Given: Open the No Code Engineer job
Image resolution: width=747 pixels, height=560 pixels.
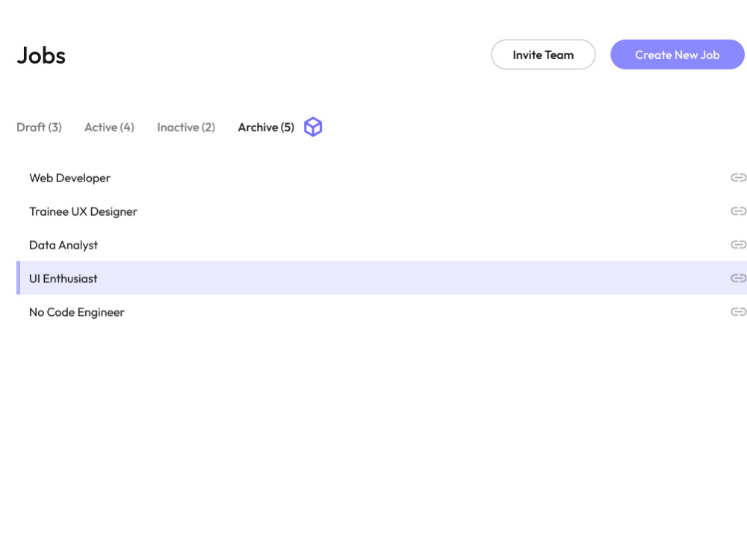Looking at the screenshot, I should click(76, 312).
